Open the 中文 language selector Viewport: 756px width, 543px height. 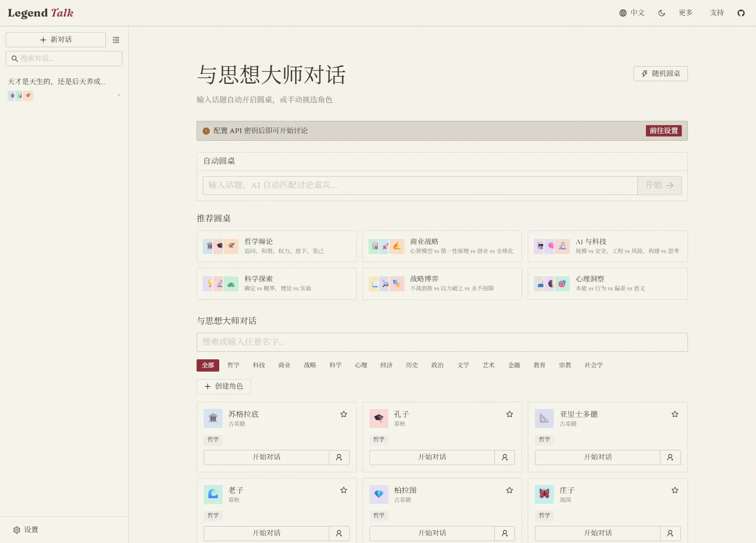point(632,13)
